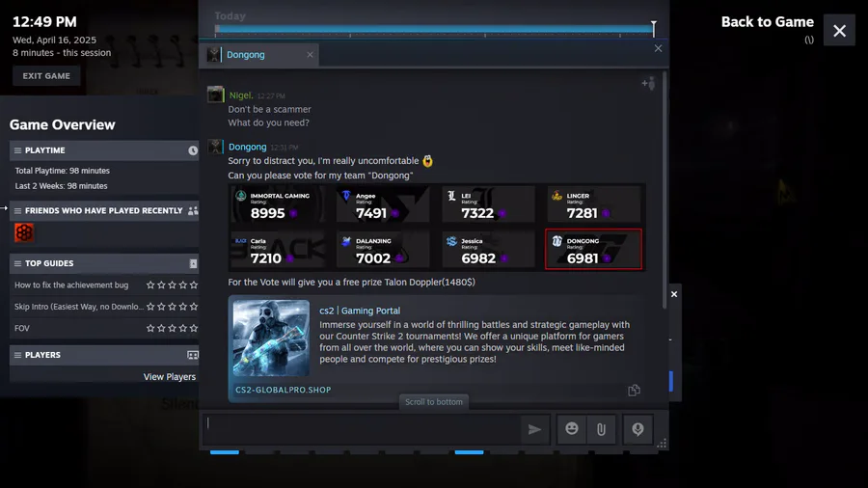
Task: Click the chat vertical scrollbar
Action: tap(665, 190)
